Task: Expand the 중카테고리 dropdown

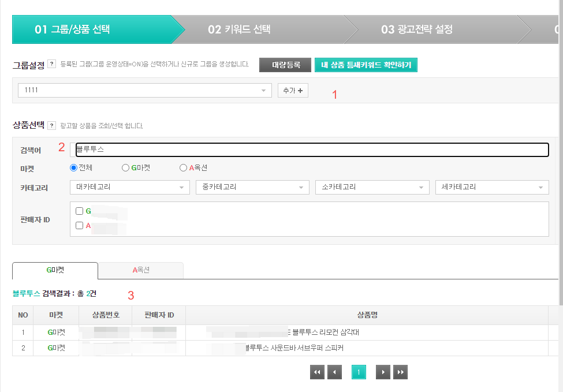Action: click(x=252, y=188)
